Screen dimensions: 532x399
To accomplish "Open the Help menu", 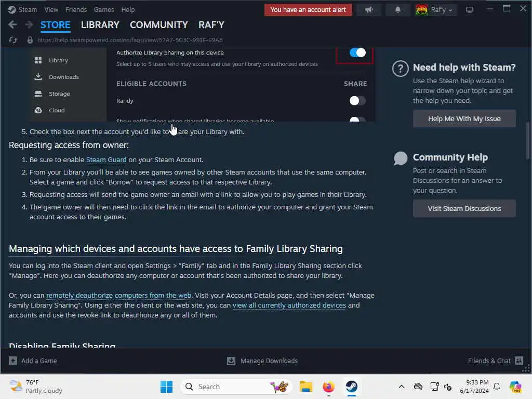I will (128, 9).
